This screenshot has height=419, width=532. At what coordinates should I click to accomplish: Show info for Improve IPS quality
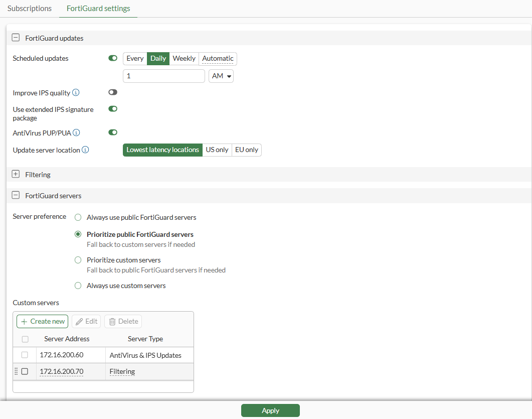point(76,92)
